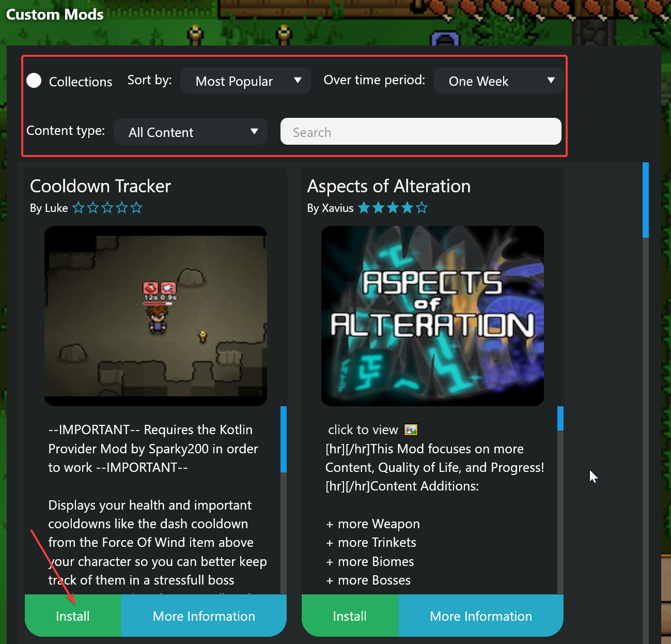This screenshot has width=671, height=644.
Task: Click in the Search mods field
Action: pos(420,132)
